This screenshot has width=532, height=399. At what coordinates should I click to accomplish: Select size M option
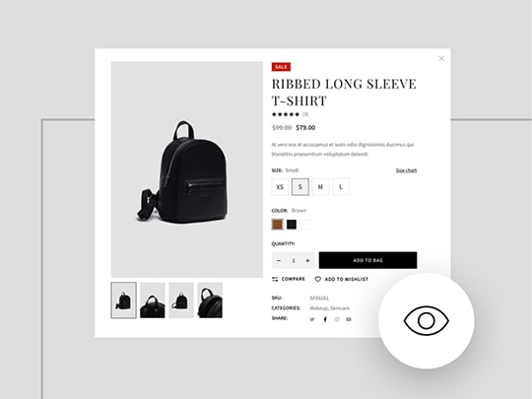coord(320,186)
